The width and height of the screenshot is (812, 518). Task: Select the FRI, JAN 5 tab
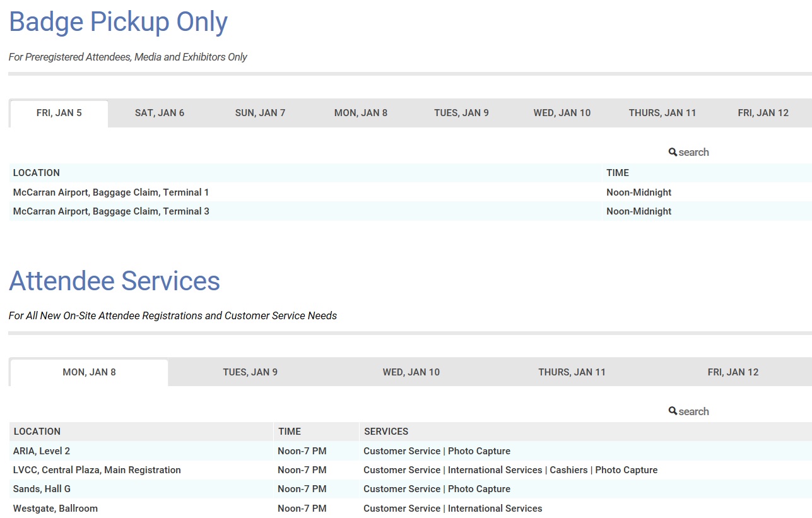[59, 113]
